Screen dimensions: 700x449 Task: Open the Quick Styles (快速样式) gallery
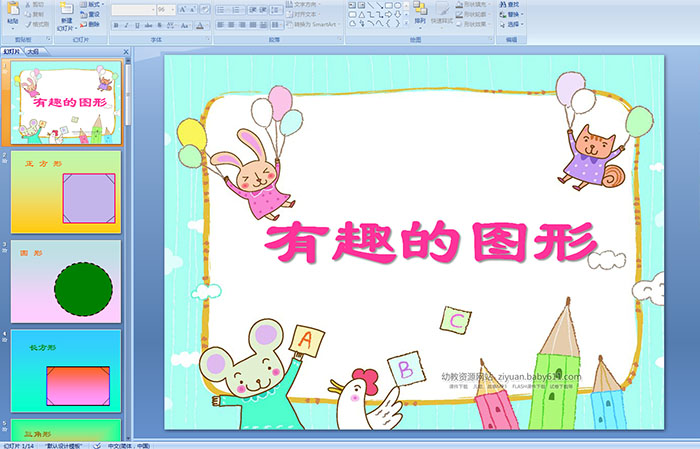[442, 14]
